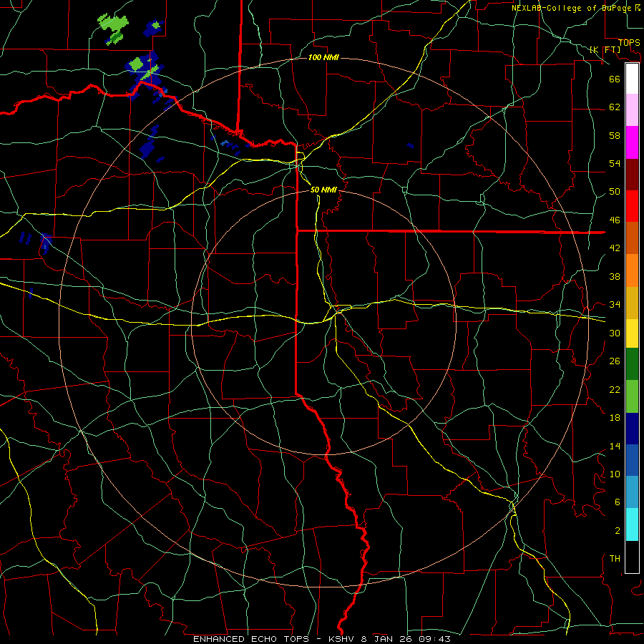Click the isolated small blue echo east of center
The image size is (644, 644).
click(410, 145)
